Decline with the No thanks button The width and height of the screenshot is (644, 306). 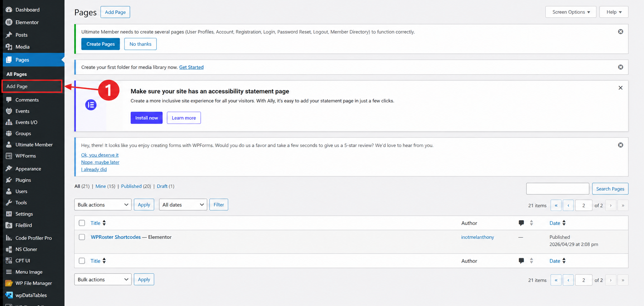[140, 44]
